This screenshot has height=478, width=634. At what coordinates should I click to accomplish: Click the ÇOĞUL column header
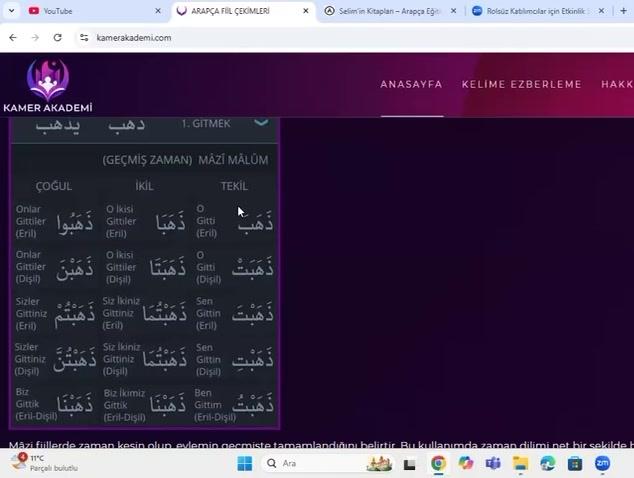pos(54,186)
